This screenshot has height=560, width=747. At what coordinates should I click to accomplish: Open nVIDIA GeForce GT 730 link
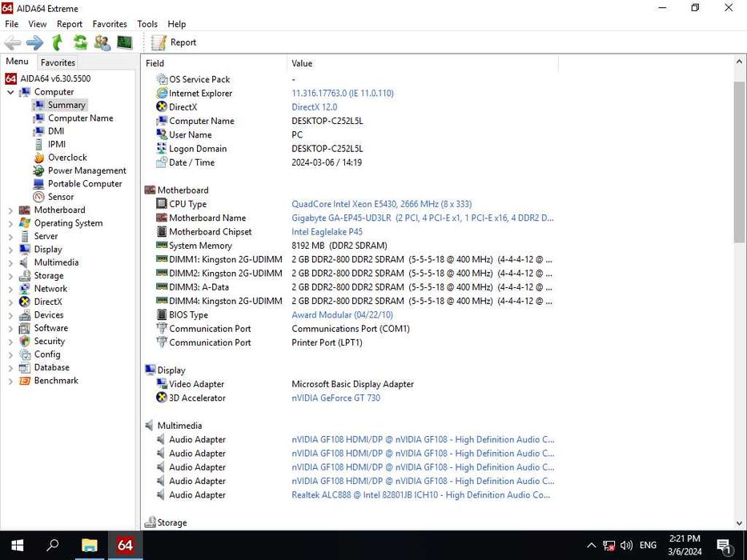tap(335, 398)
